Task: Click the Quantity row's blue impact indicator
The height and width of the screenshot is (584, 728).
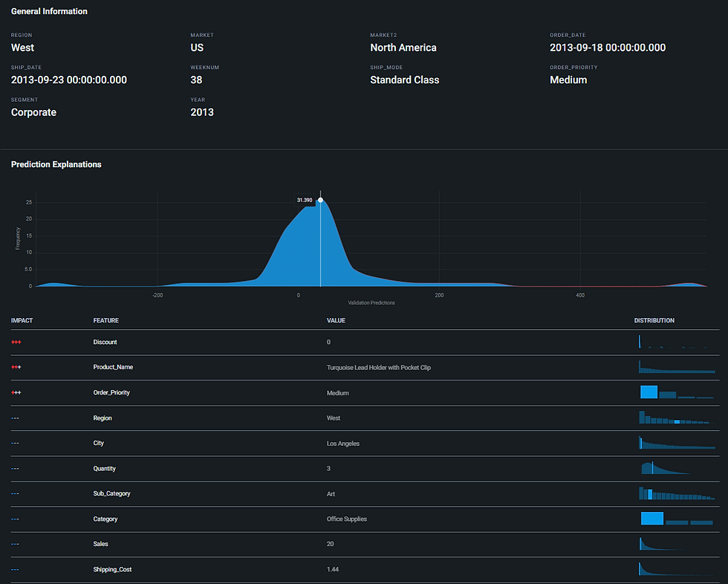Action: click(16, 469)
